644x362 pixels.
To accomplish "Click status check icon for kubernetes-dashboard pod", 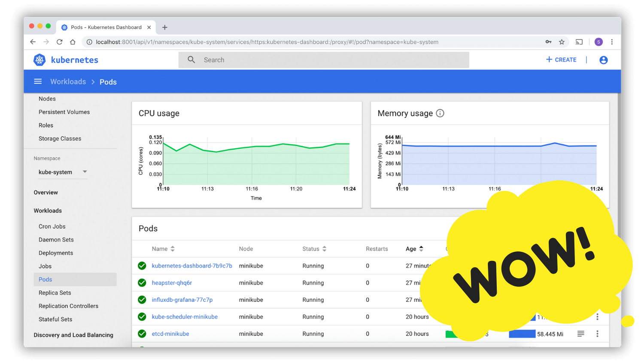I will tap(142, 266).
